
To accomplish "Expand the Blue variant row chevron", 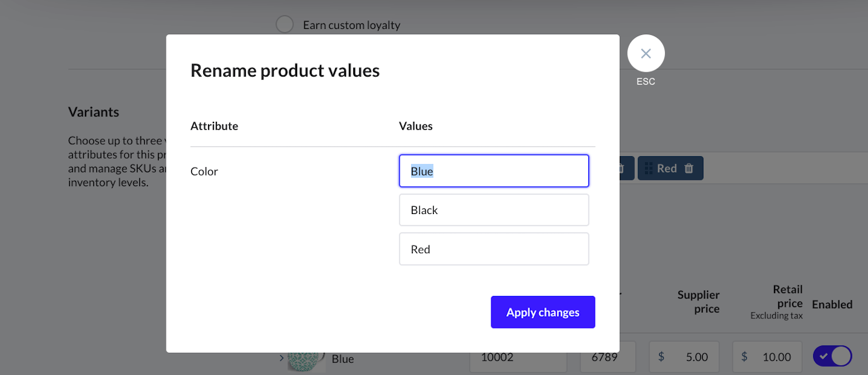I will 281,358.
